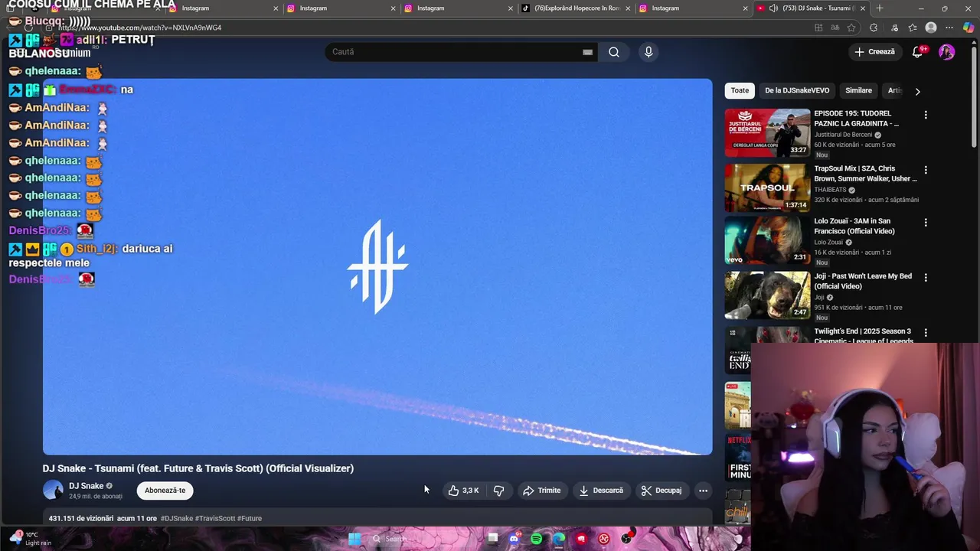Open YouTube notifications bell
This screenshot has height=551, width=980.
pos(917,52)
